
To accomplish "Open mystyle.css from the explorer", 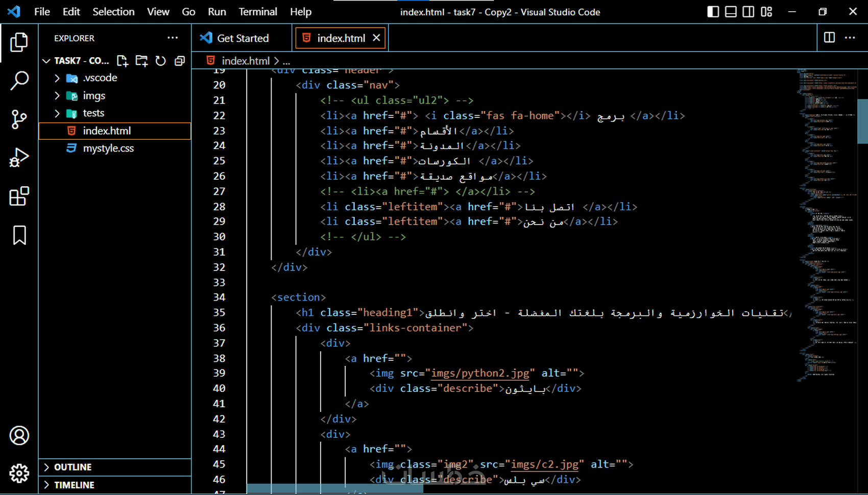I will (115, 148).
